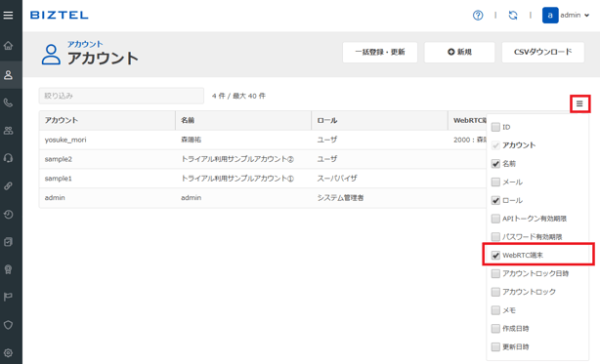Uncheck the 名前 column checkbox
Viewport: 600px width, 364px height.
point(495,164)
